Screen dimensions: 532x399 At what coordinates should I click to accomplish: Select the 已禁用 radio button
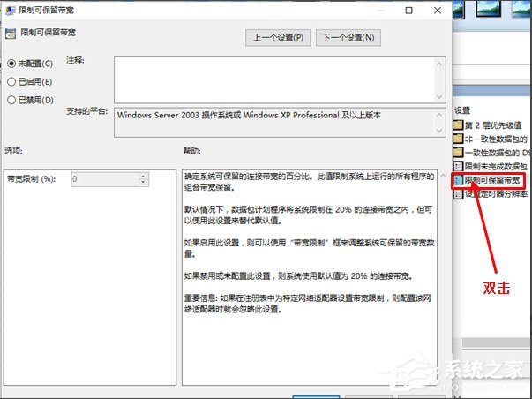tap(11, 101)
